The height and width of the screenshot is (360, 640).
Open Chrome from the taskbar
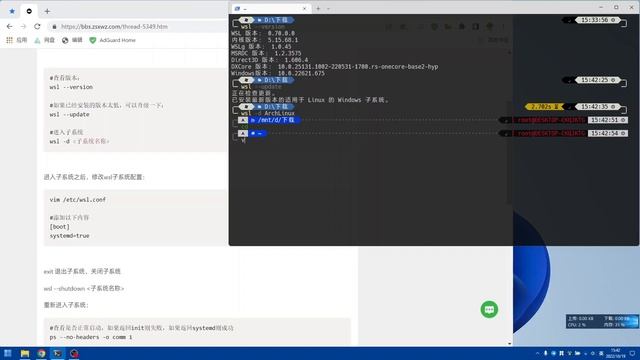41,353
